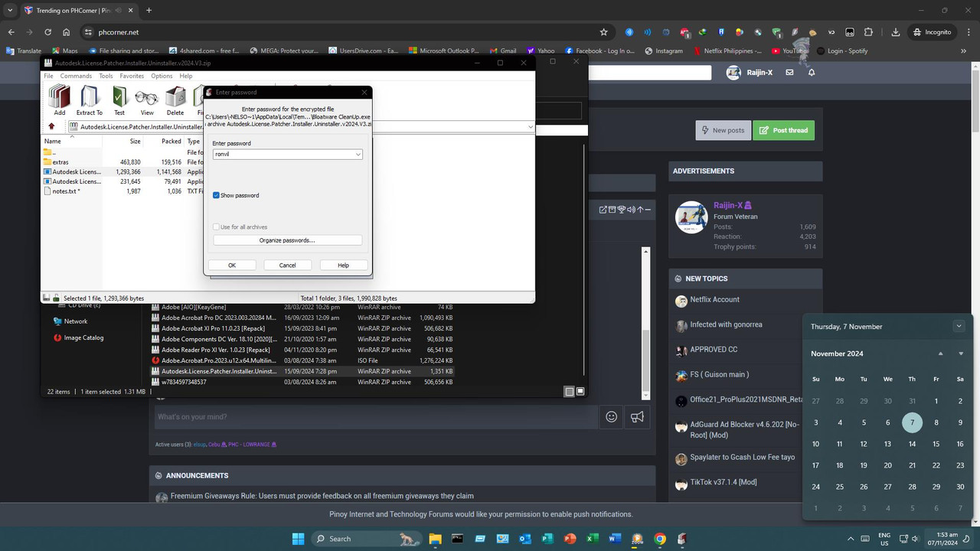
Task: Click the New posts button
Action: click(724, 130)
